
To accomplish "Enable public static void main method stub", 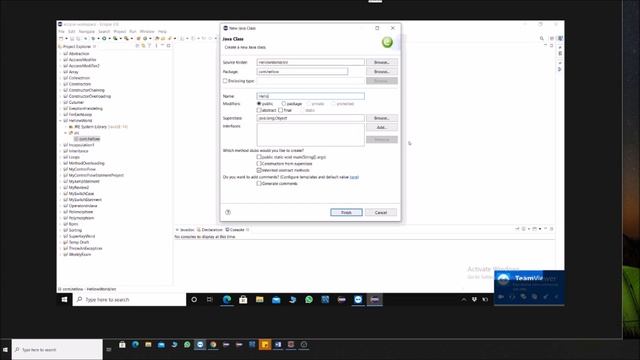I will (259, 157).
